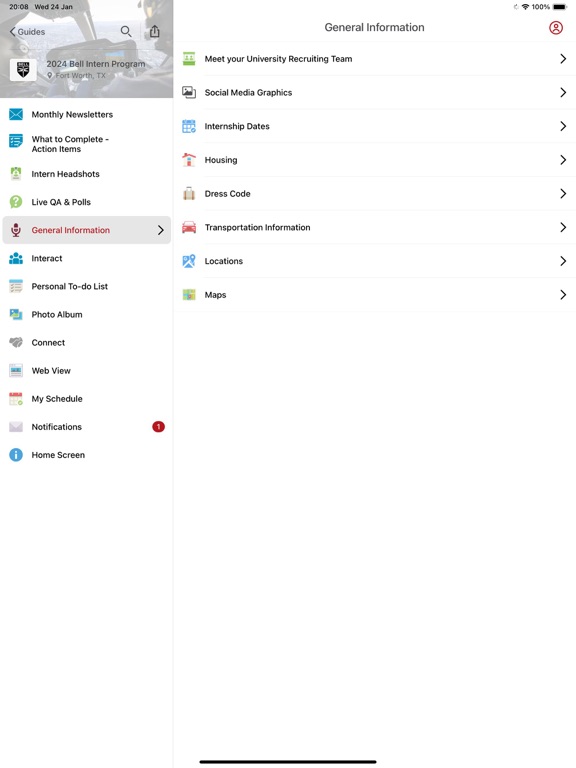Open Personal To-do List
576x768 pixels.
87,286
